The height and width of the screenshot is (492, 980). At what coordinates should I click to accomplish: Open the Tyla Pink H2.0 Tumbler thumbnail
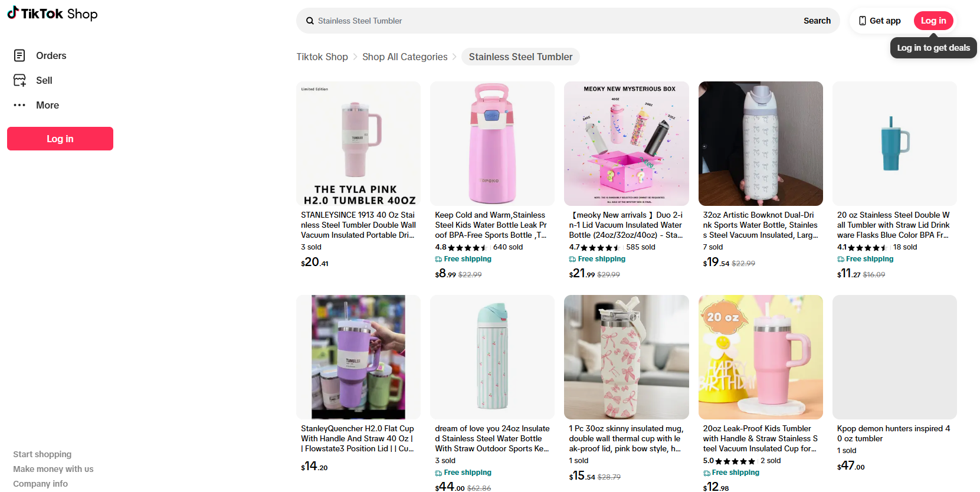(x=358, y=143)
